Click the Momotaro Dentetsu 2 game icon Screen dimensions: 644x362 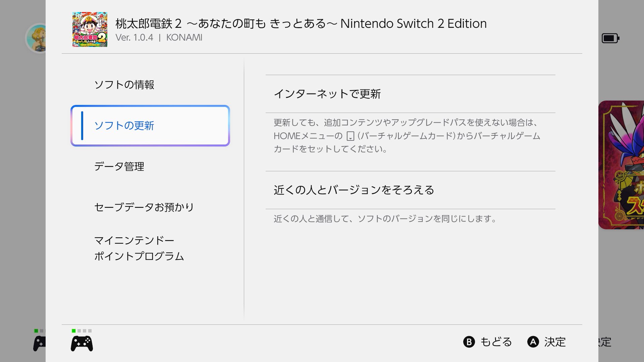point(90,29)
